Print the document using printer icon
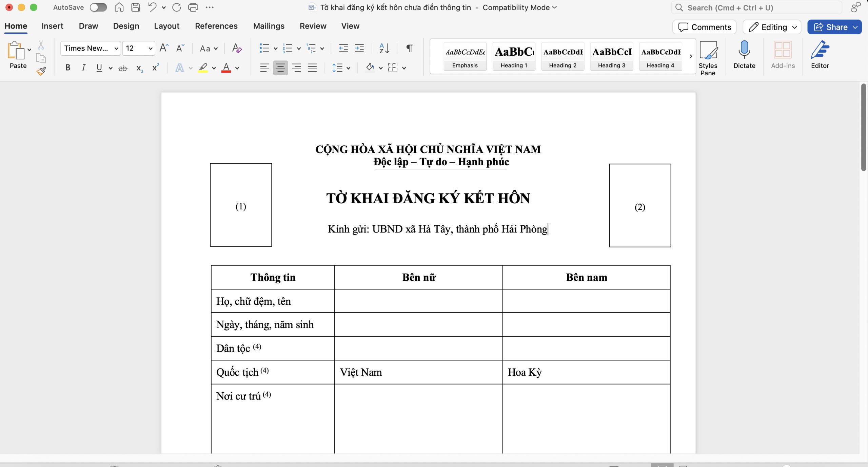Screen dimensions: 868x467 [x=193, y=7]
